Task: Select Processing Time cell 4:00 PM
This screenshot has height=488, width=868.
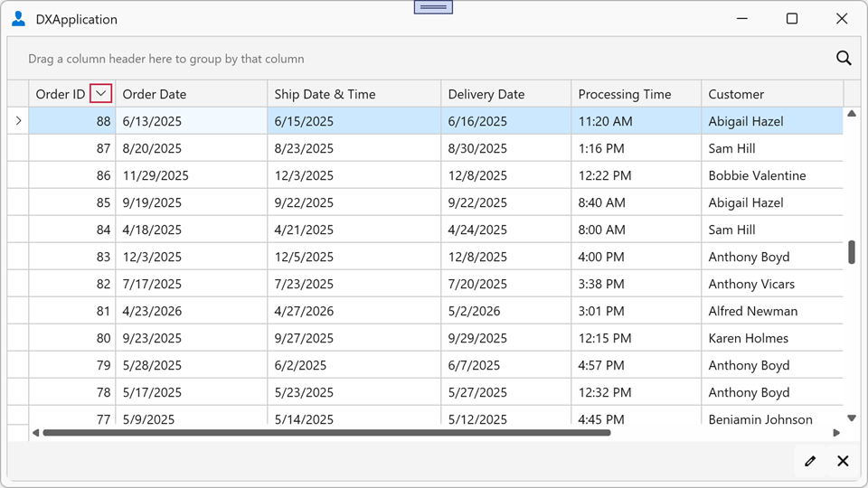Action: pos(636,257)
